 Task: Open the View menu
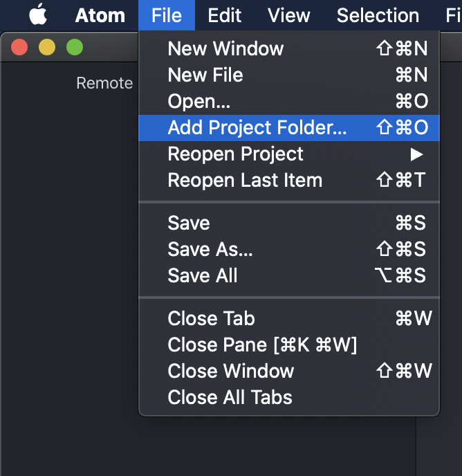(289, 15)
